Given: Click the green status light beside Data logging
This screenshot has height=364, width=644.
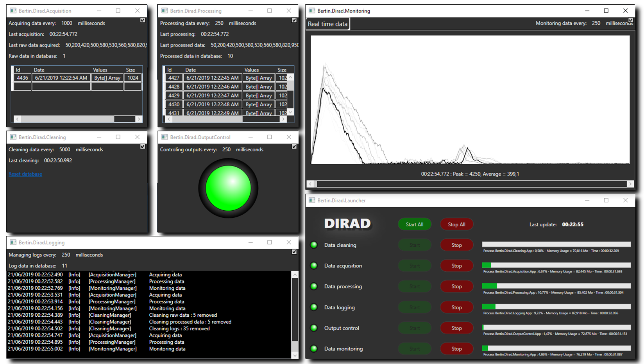Looking at the screenshot, I should coord(314,307).
